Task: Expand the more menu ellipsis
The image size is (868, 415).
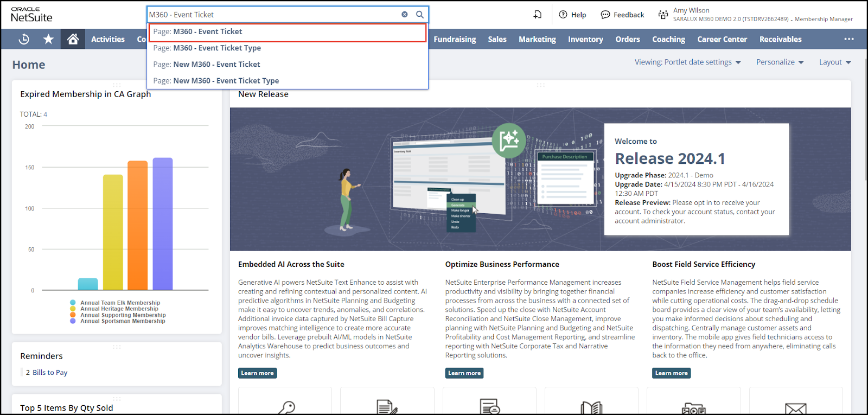Action: 848,39
